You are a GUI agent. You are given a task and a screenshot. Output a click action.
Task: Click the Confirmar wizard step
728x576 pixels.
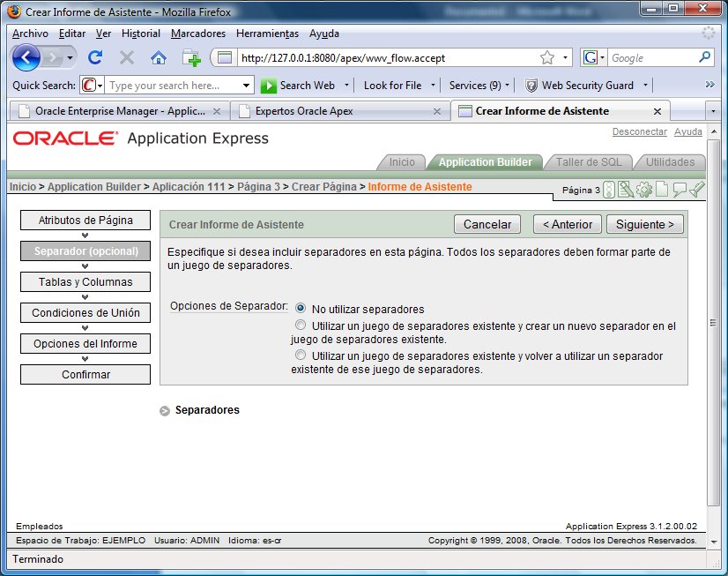(x=85, y=374)
